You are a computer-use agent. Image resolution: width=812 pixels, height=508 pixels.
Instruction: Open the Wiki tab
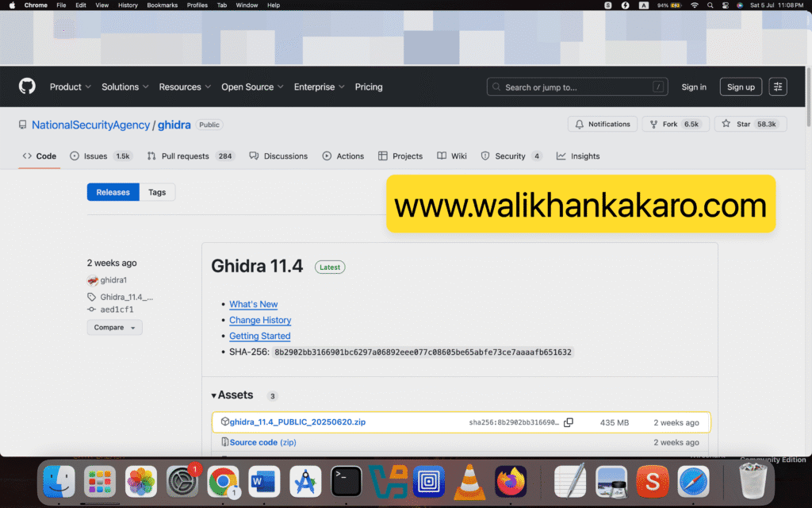pyautogui.click(x=451, y=156)
